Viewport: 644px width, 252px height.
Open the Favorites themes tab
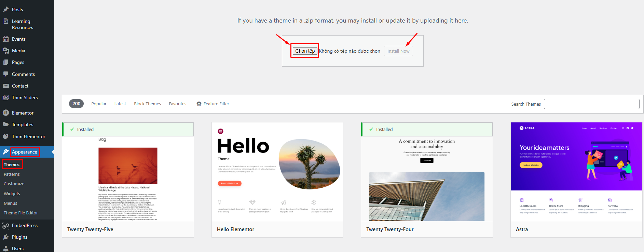(x=177, y=104)
